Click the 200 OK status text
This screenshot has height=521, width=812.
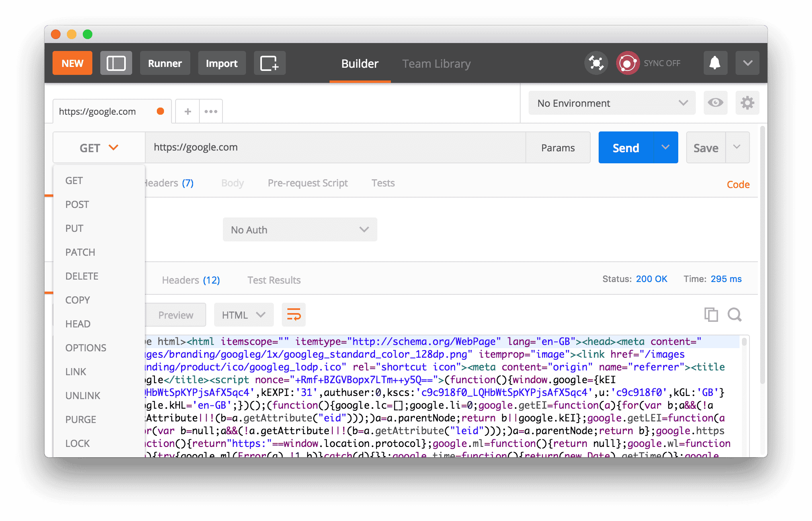click(x=651, y=279)
